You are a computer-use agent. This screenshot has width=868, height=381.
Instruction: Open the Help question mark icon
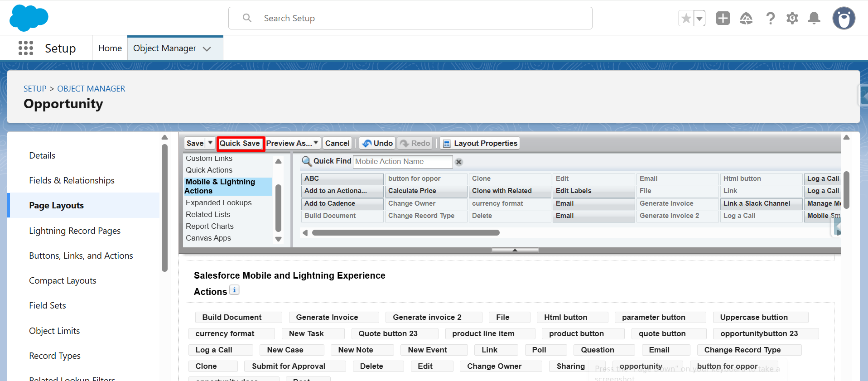click(x=770, y=19)
